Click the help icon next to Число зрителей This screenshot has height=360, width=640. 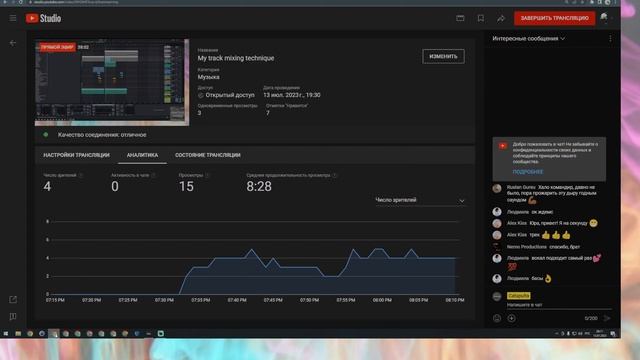[81, 175]
